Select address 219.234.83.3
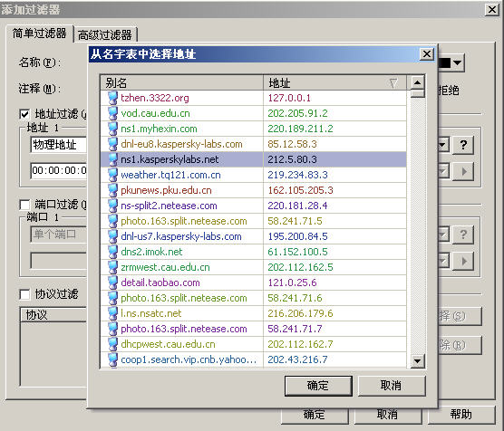The height and width of the screenshot is (431, 504). coord(297,175)
